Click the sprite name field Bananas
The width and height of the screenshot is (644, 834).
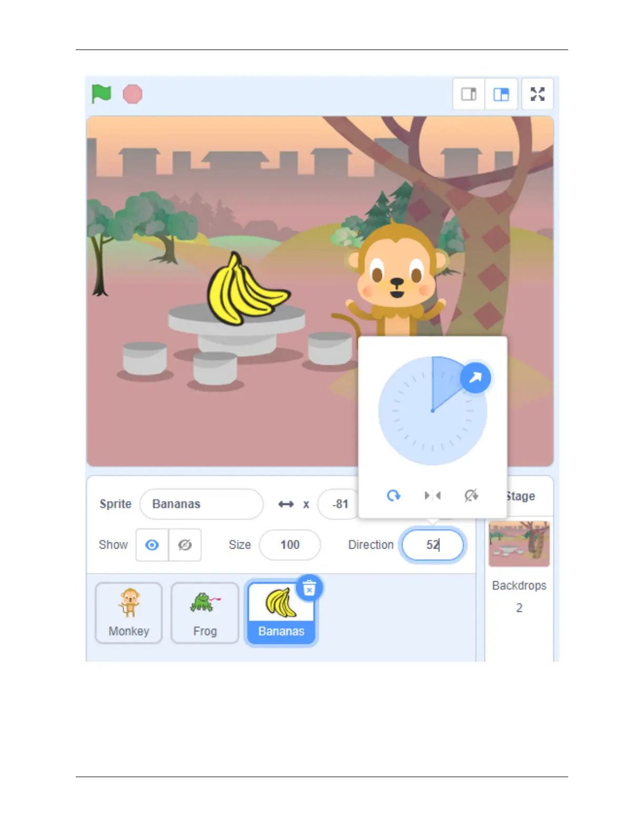coord(202,504)
